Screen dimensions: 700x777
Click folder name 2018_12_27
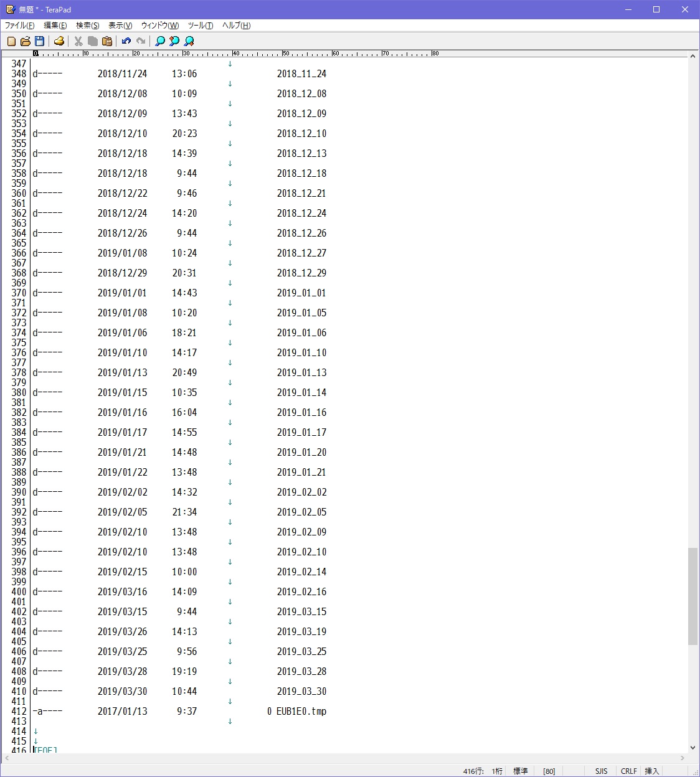(301, 253)
